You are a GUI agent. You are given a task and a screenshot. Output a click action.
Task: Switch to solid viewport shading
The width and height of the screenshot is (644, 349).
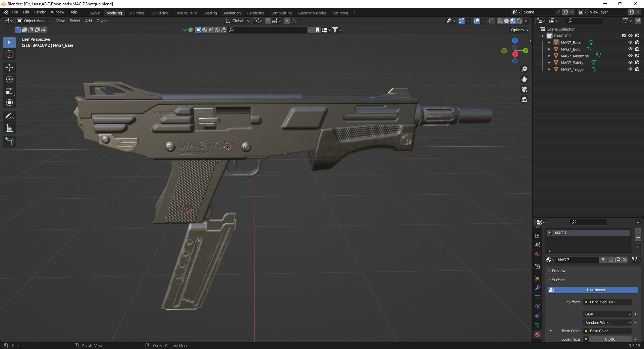[x=506, y=21]
